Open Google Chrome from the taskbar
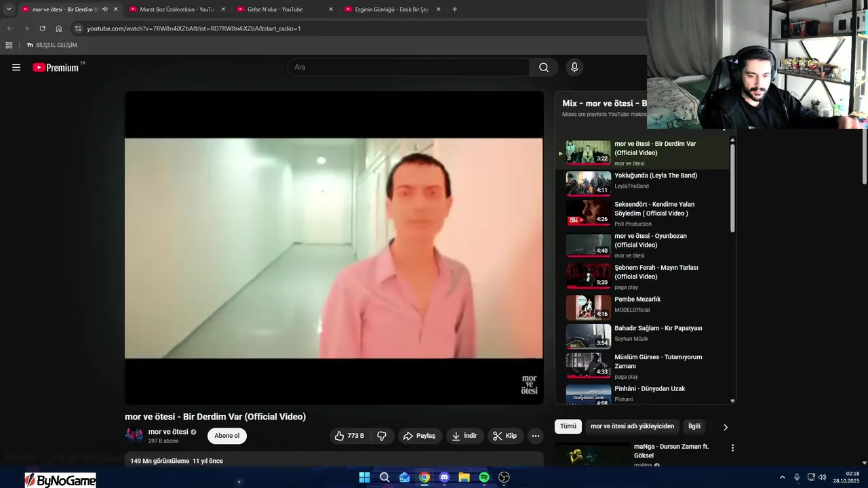This screenshot has height=488, width=868. [x=424, y=477]
